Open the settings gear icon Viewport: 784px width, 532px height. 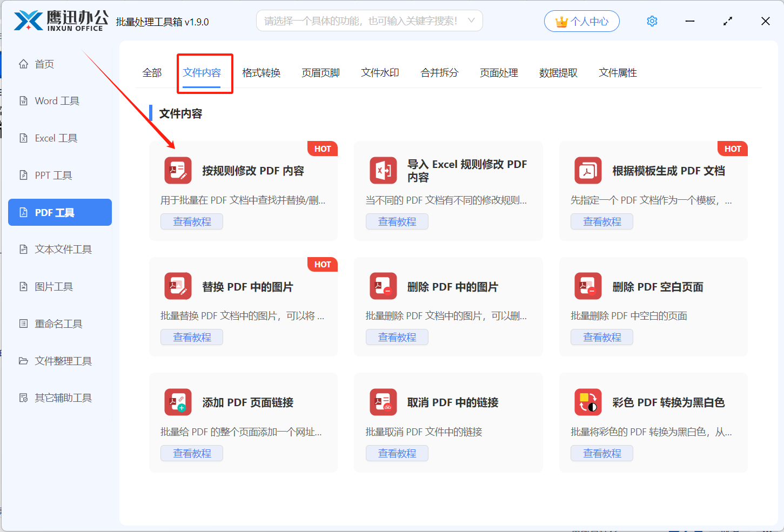click(652, 21)
